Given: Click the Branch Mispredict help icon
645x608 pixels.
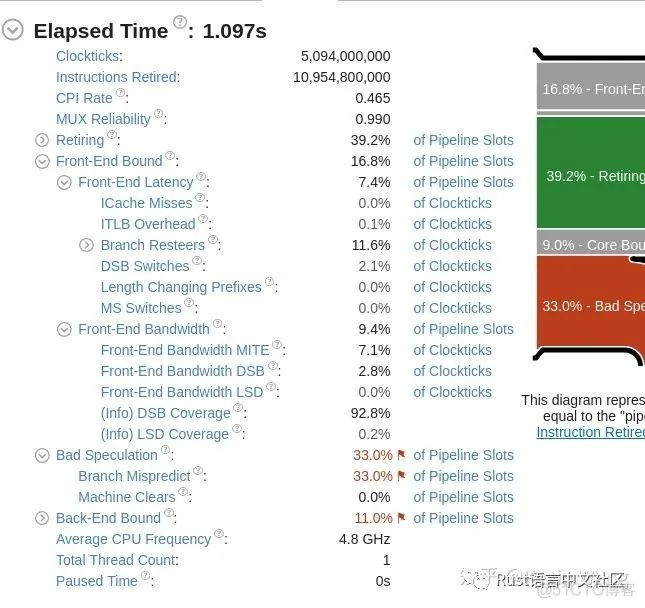Looking at the screenshot, I should (x=199, y=473).
